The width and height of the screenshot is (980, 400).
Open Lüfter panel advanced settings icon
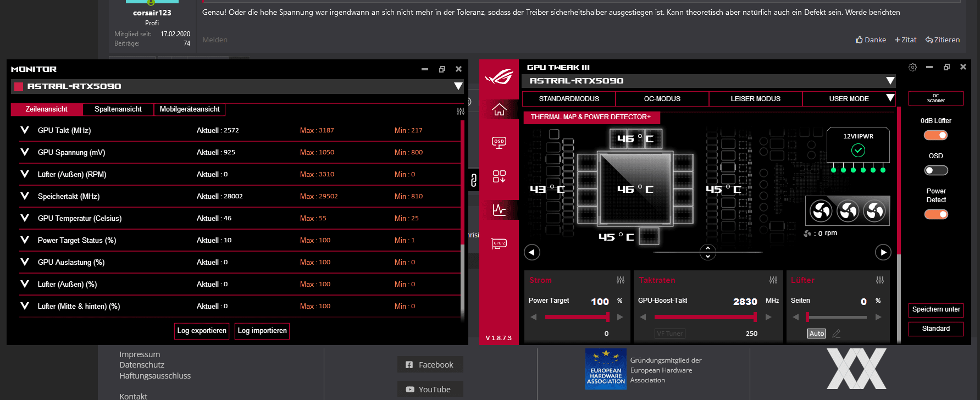tap(880, 280)
